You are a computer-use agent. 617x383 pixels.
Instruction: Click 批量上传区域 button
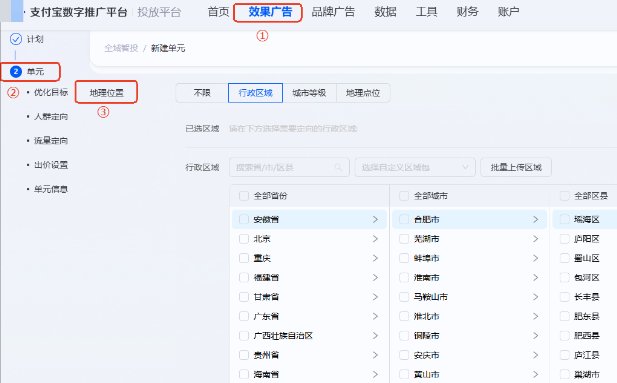pyautogui.click(x=516, y=167)
